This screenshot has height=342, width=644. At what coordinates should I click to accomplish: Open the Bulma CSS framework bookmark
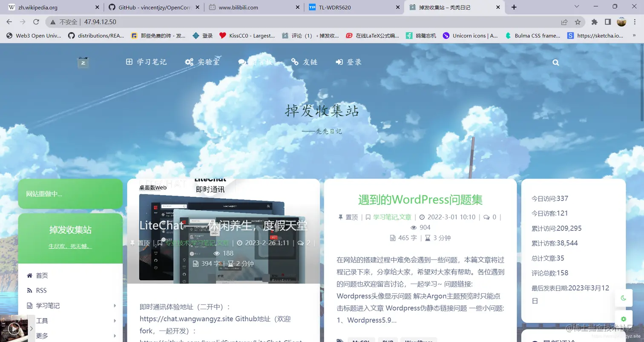point(533,36)
